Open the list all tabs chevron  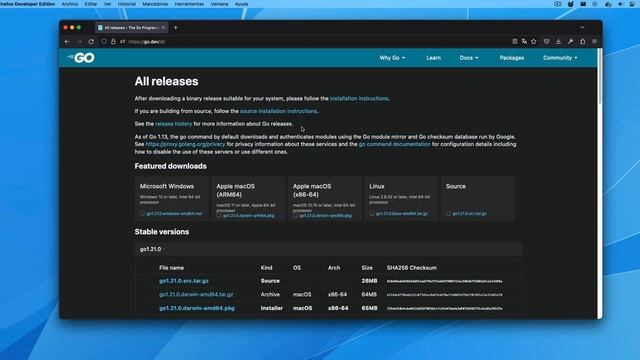(582, 28)
